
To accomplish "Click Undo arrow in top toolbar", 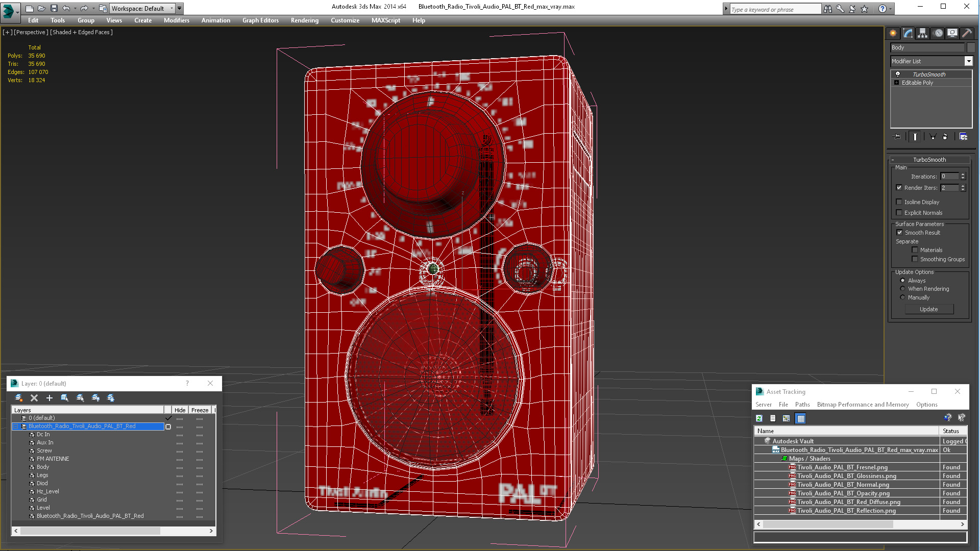I will pos(66,8).
